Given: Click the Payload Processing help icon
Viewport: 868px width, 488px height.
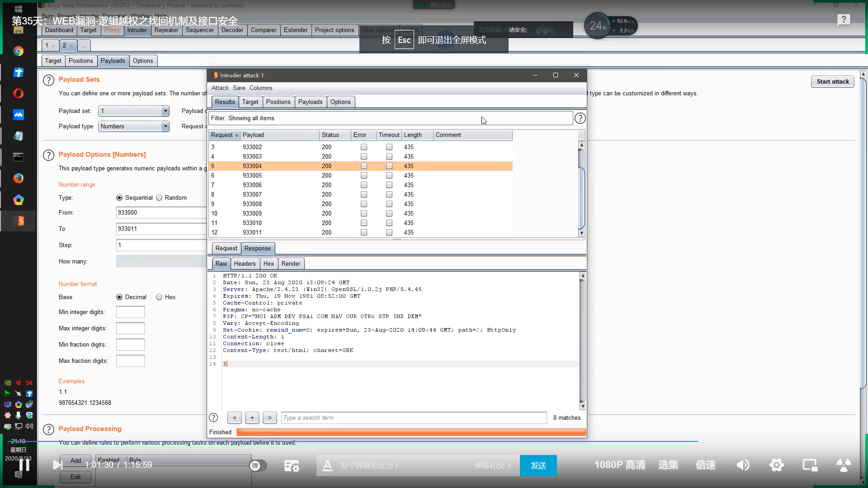Looking at the screenshot, I should (48, 429).
